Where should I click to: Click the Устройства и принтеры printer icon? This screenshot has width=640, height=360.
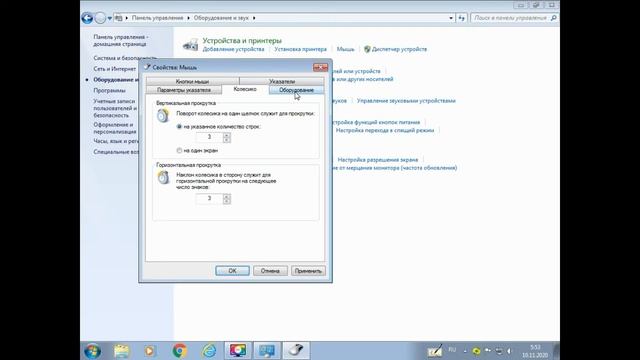[190, 44]
